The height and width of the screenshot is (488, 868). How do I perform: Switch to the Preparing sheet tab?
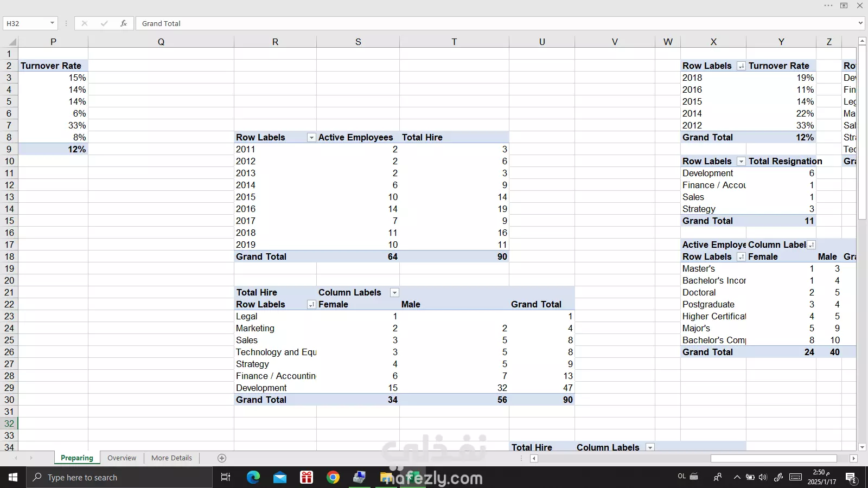point(77,458)
